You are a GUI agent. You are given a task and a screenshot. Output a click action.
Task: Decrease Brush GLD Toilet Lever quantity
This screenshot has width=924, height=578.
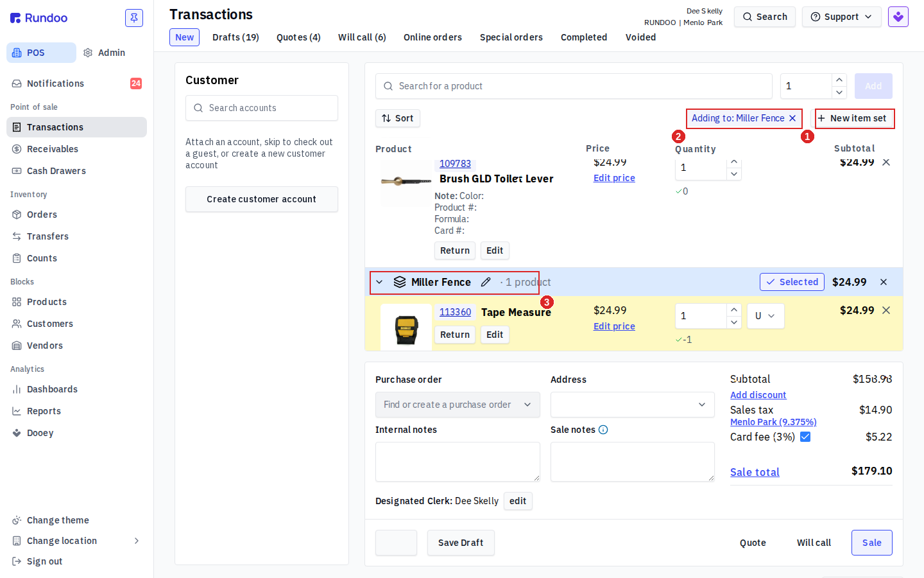[734, 174]
